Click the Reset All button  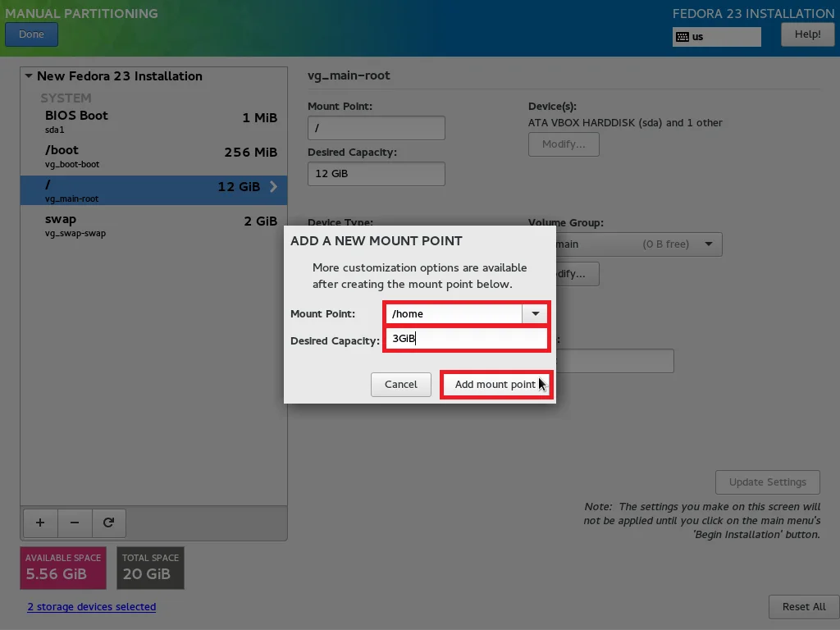[804, 607]
